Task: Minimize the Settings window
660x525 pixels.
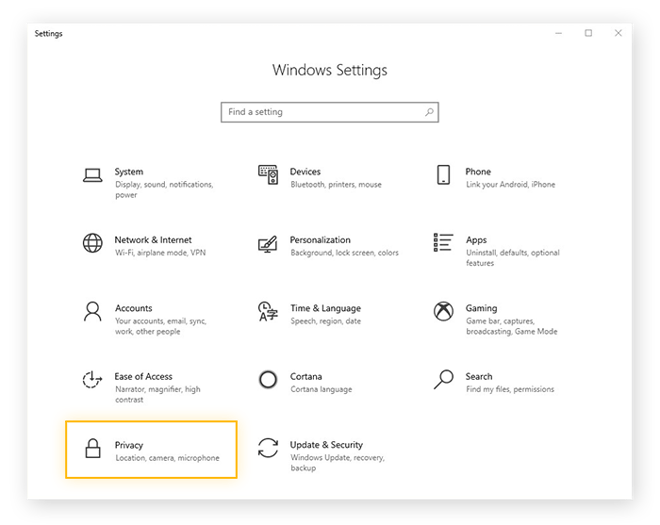Action: pyautogui.click(x=559, y=33)
